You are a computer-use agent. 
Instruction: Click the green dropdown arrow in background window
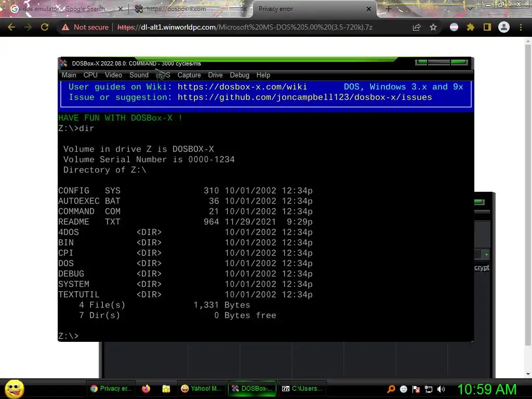pos(486,255)
